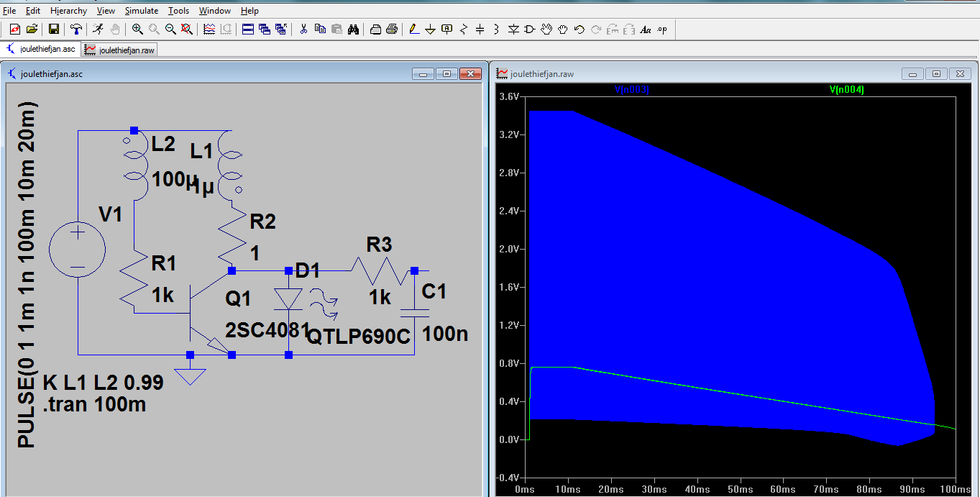The width and height of the screenshot is (980, 497).
Task: Open the File menu
Action: coord(10,11)
